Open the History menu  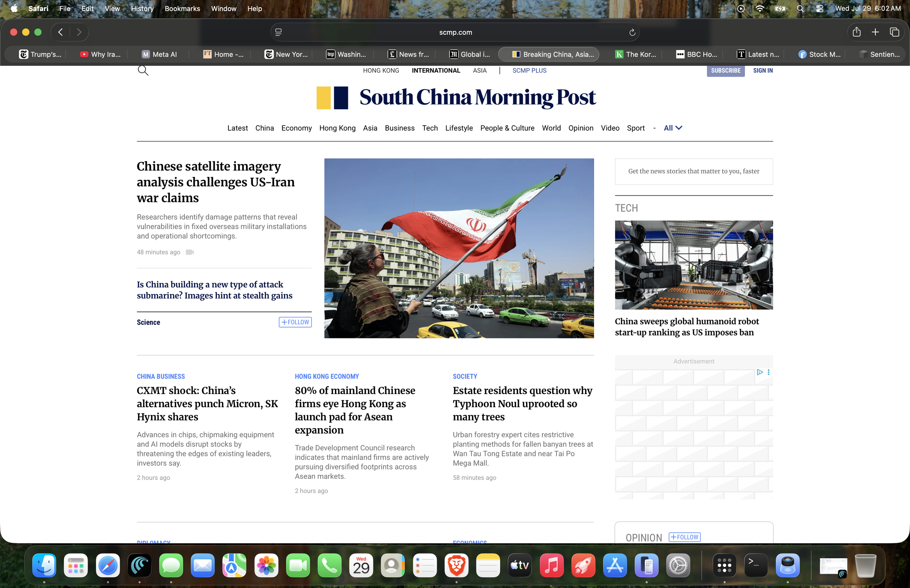point(142,8)
